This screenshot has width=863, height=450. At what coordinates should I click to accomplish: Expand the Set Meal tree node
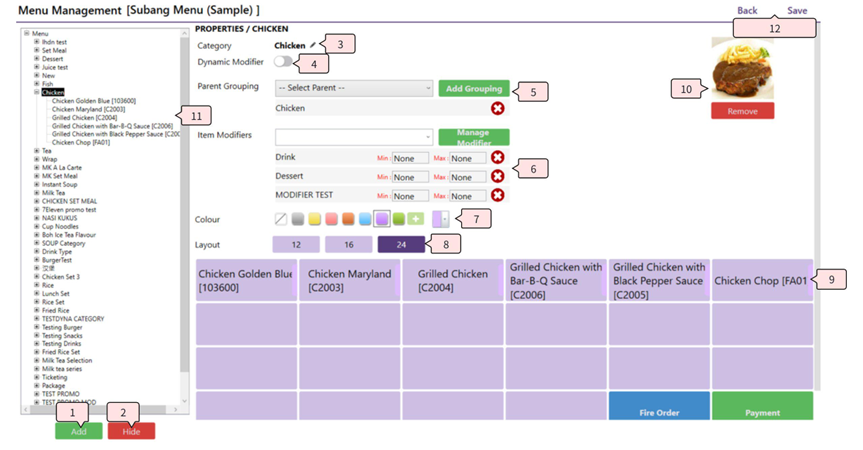[x=37, y=50]
